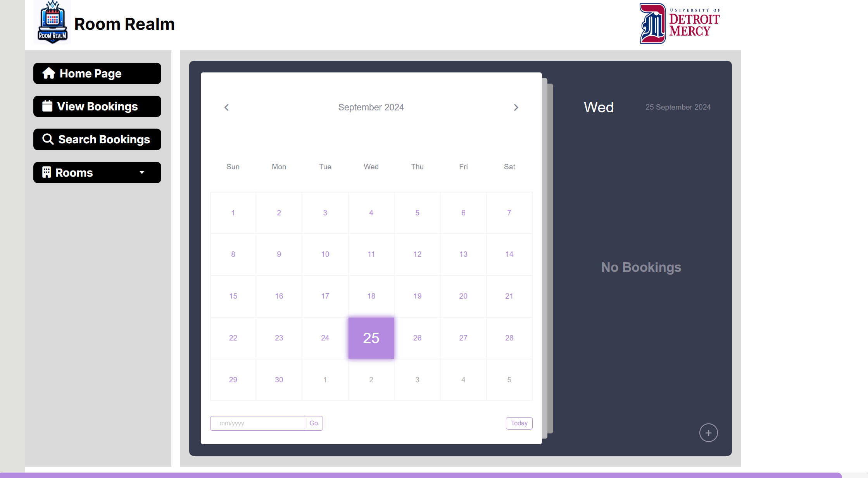Click the next month navigation arrow
Screen dimensions: 868x478
click(516, 108)
